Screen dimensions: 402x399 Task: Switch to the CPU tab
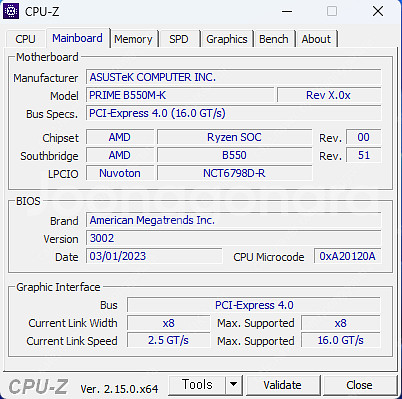click(25, 39)
